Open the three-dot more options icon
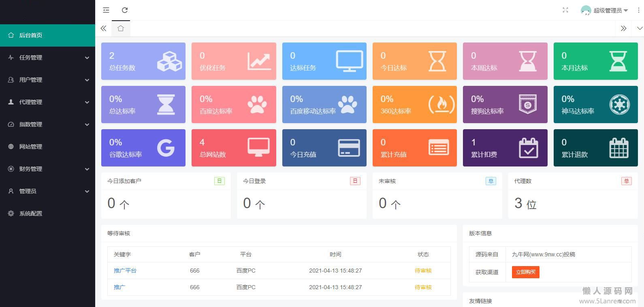Viewport: 644px width, 307px height. click(x=639, y=10)
